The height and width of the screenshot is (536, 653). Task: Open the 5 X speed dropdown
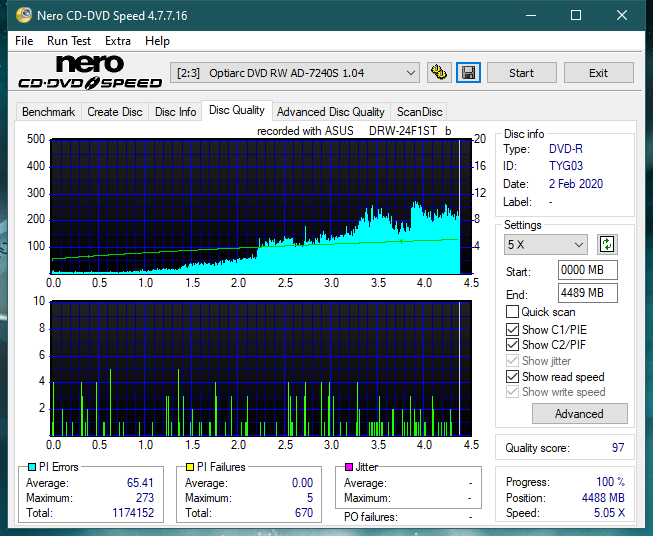click(x=546, y=244)
